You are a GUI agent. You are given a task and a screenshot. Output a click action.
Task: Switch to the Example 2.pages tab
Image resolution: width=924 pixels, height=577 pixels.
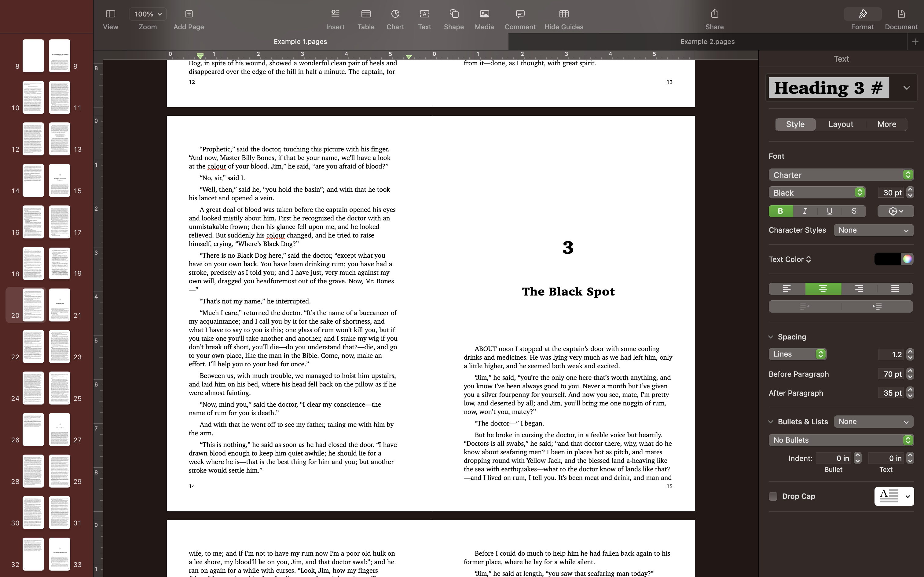click(x=707, y=41)
